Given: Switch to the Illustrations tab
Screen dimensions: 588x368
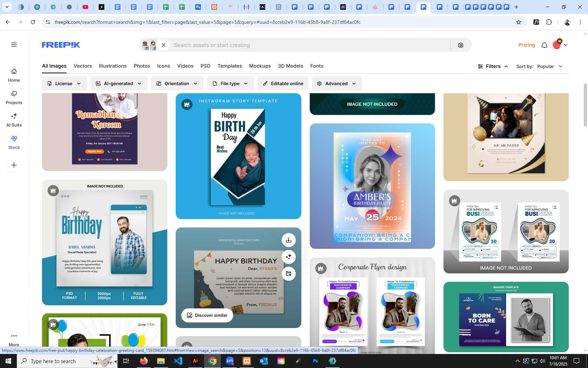Looking at the screenshot, I should coord(113,66).
